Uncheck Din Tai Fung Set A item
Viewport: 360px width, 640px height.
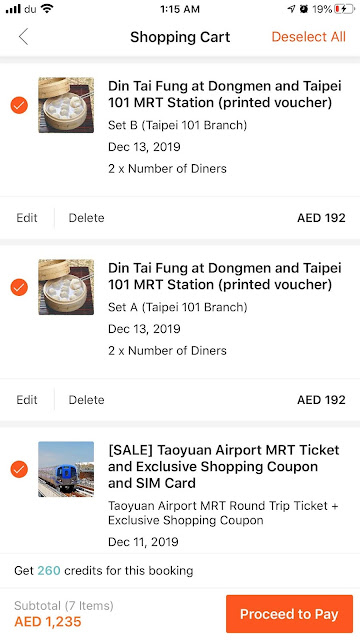(19, 287)
